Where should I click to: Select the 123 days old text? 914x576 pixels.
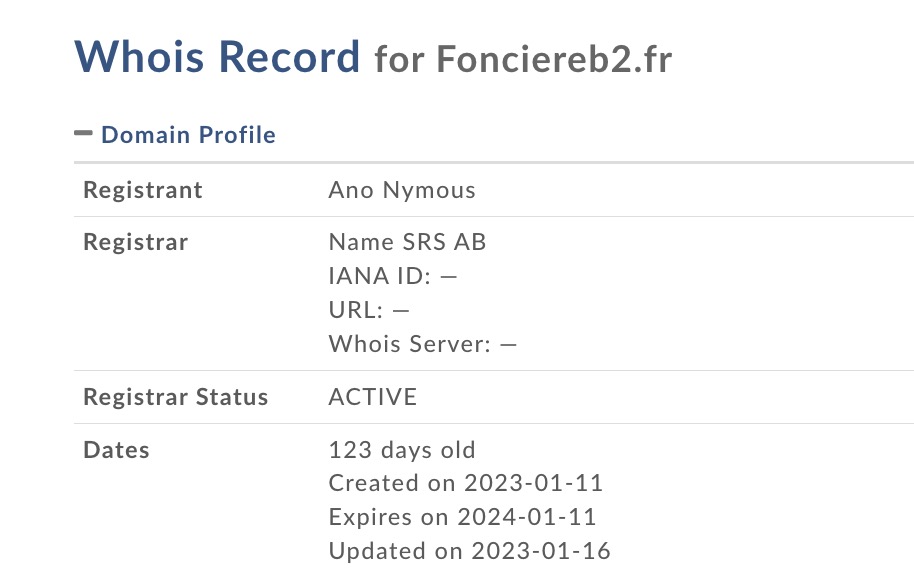coord(402,449)
